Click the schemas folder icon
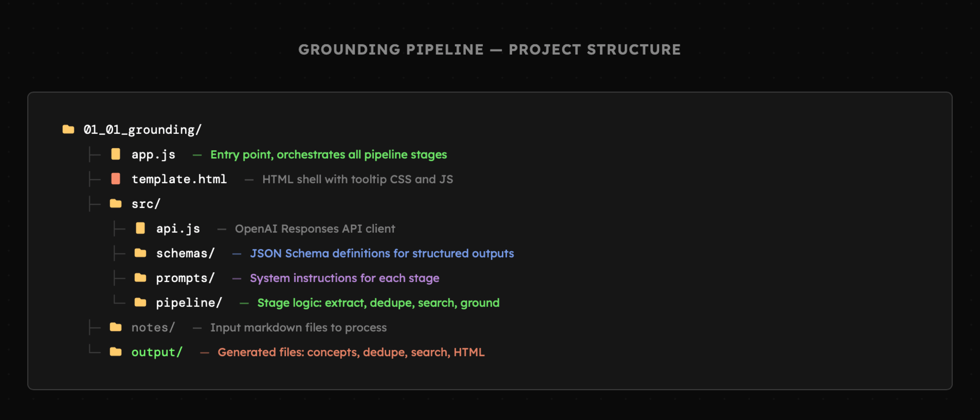Screen dimensions: 980x420 (x=140, y=253)
